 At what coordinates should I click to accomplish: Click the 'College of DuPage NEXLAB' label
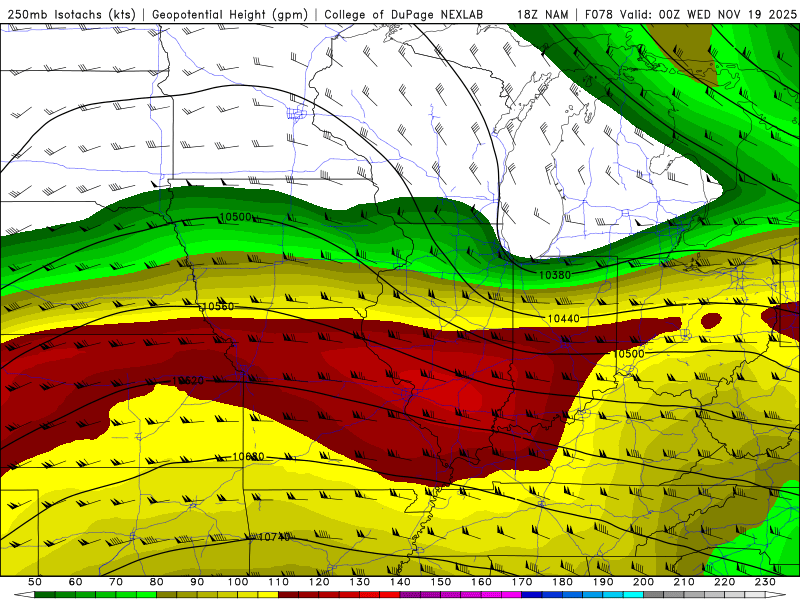tap(404, 14)
